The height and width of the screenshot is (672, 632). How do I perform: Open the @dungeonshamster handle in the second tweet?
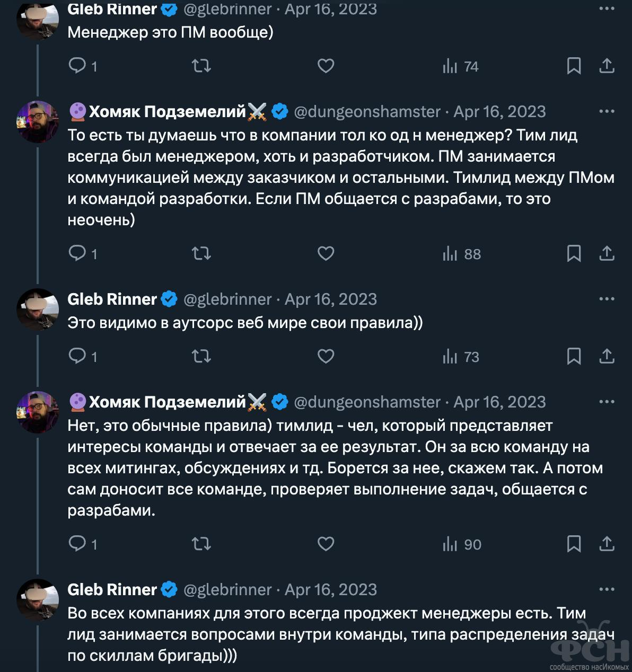367,111
